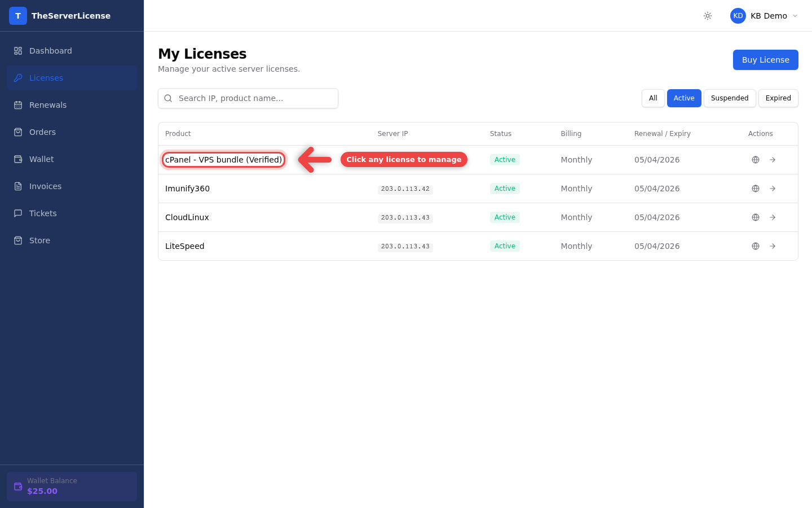Click the Server IP column header
Viewport: 812px width, 508px height.
point(392,134)
